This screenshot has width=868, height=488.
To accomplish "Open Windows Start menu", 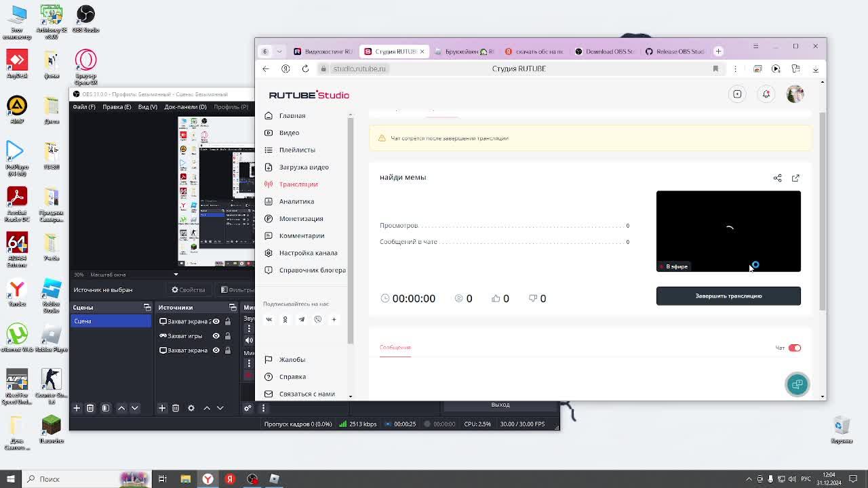I will pyautogui.click(x=11, y=479).
